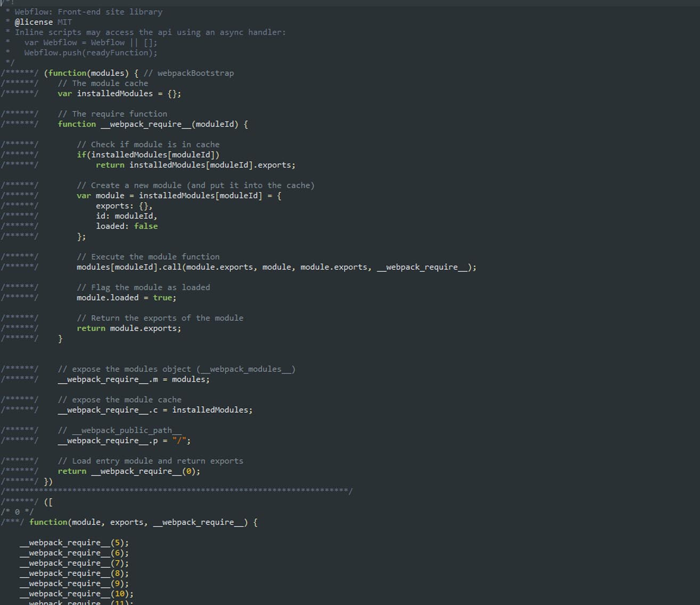Place cursor on if(installedModules[moduleId]) statement
Viewport: 700px width, 605px height.
[148, 155]
